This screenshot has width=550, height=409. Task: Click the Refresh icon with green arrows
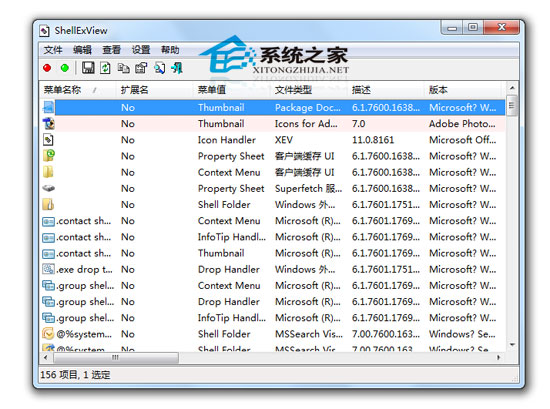coord(105,68)
